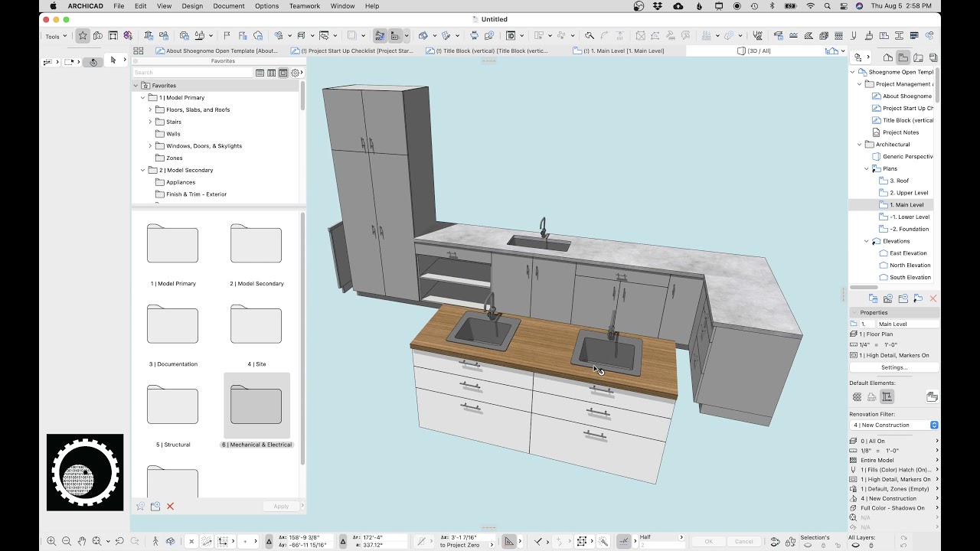Expand Windows, Doors, & Skylights folder
This screenshot has height=551, width=980.
[x=150, y=146]
